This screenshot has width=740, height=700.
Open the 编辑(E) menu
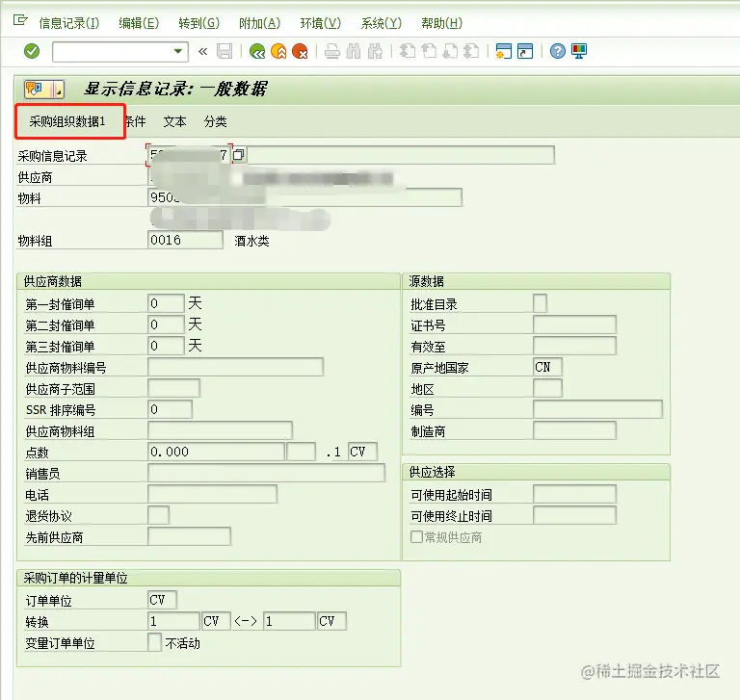139,23
